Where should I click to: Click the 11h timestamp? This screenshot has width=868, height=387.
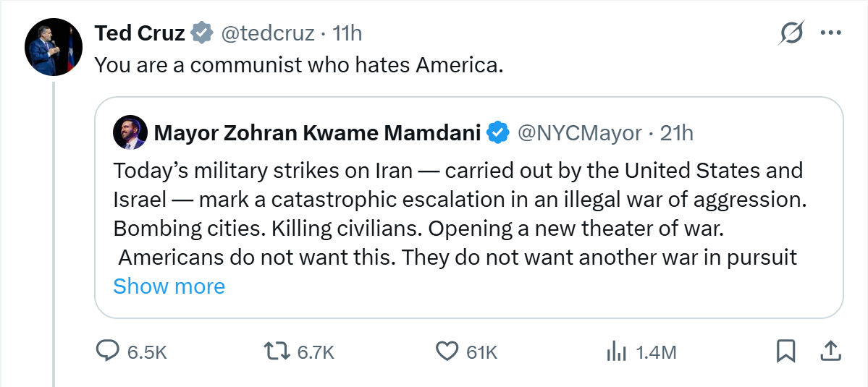click(347, 33)
